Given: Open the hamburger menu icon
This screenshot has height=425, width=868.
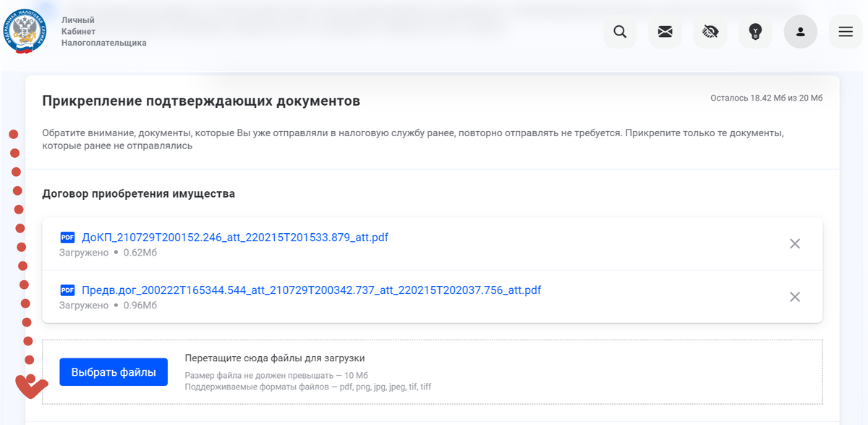Looking at the screenshot, I should click(845, 33).
